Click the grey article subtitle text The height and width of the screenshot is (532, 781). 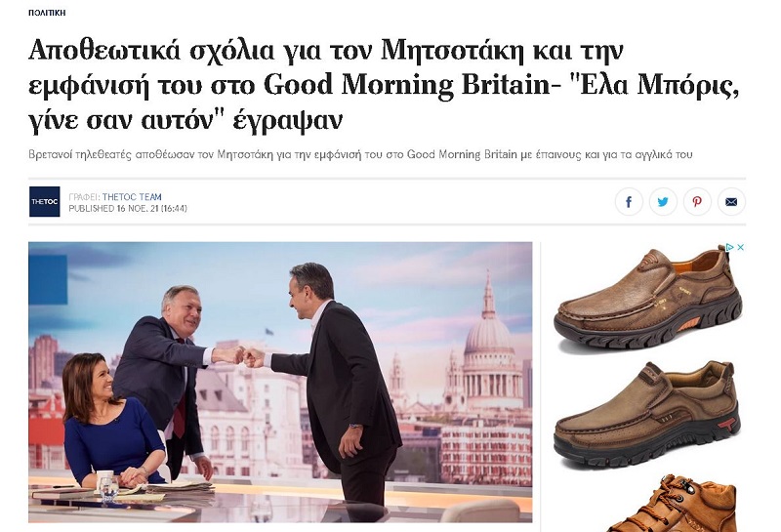pyautogui.click(x=360, y=154)
